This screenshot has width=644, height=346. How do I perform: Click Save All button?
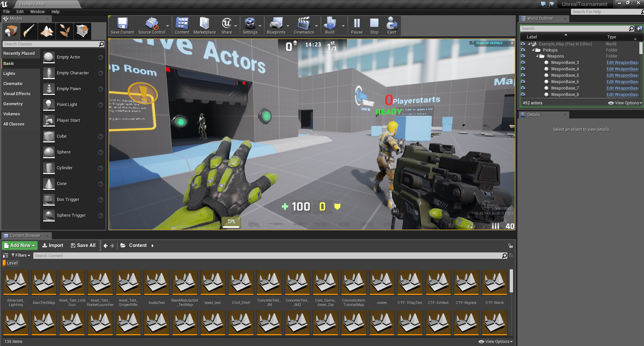[x=83, y=246]
